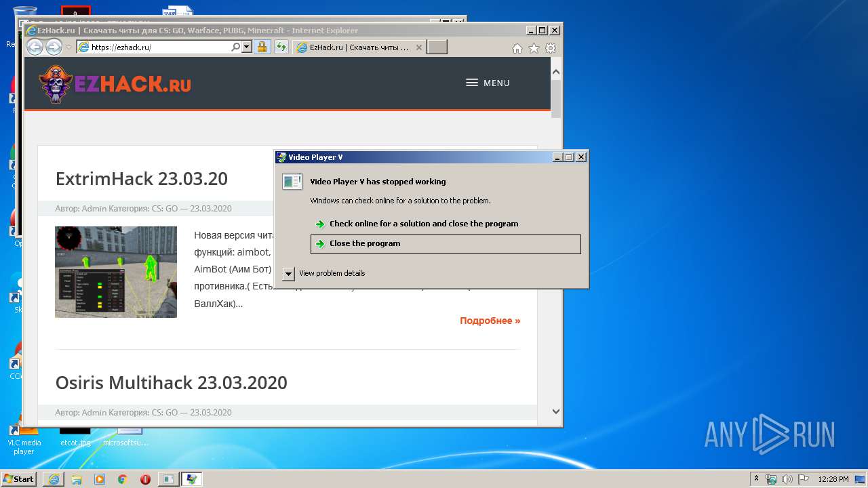Open the network tray icon
Image resolution: width=868 pixels, height=488 pixels.
pyautogui.click(x=771, y=479)
